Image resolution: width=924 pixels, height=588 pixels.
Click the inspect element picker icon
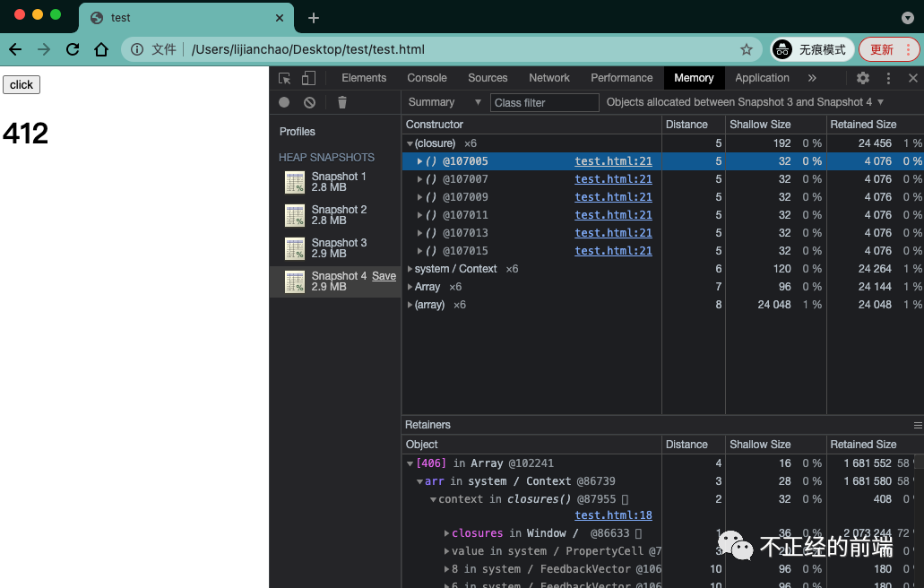[285, 78]
